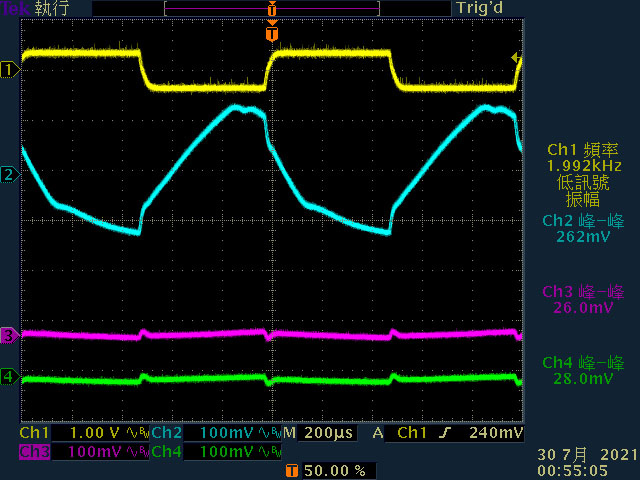
Task: Click the Ch1 ground marker labeled 1
Action: pyautogui.click(x=10, y=70)
